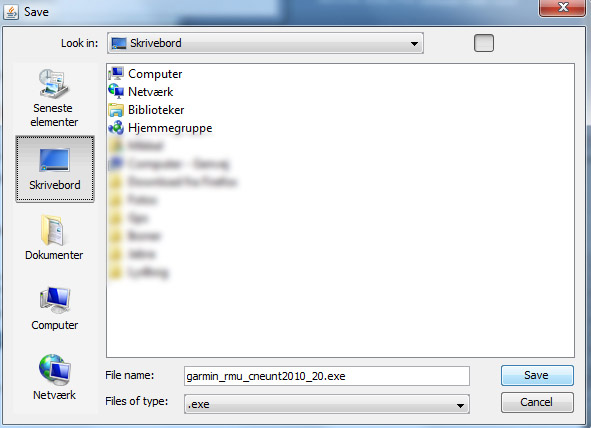Select Netværk entry in file list
The width and height of the screenshot is (591, 428).
tap(141, 92)
